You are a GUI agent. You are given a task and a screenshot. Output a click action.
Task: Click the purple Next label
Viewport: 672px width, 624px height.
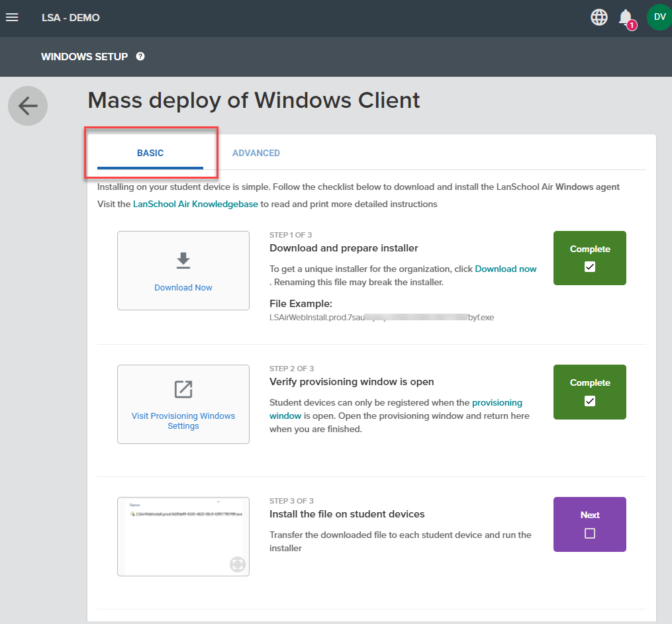point(590,515)
